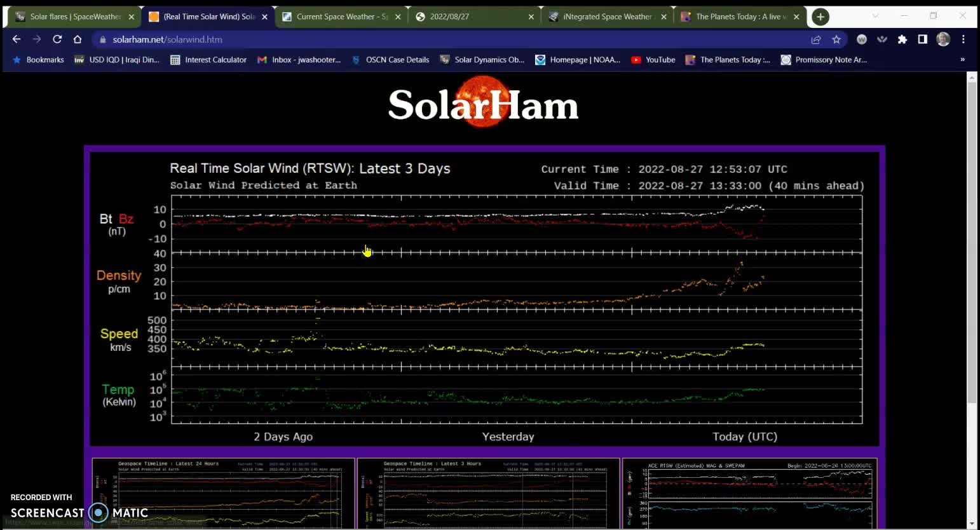Open The Planets Today bookmark
Screen dimensions: 980x530
pyautogui.click(x=728, y=60)
